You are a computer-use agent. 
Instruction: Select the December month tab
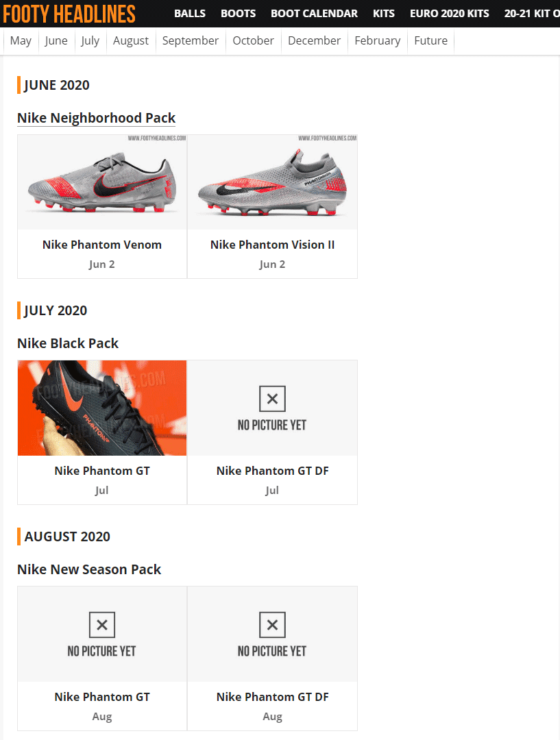[x=314, y=41]
